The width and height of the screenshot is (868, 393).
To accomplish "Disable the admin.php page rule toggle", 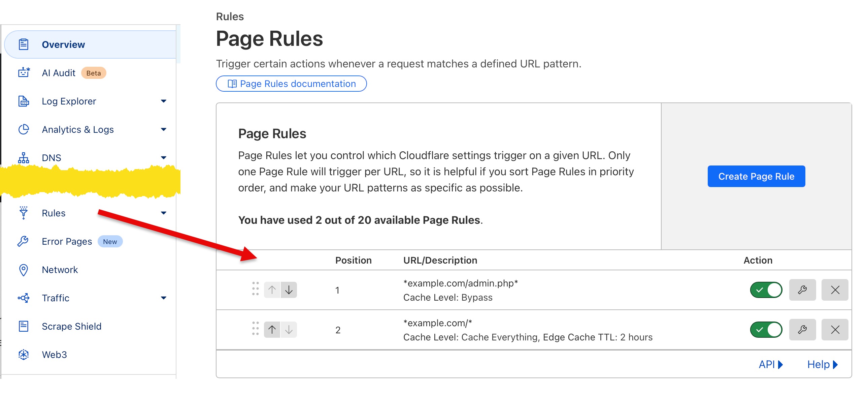I will click(766, 290).
